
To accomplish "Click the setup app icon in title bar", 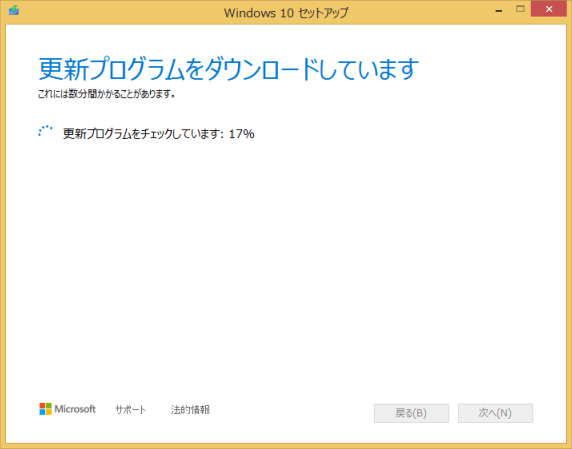I will 14,10.
